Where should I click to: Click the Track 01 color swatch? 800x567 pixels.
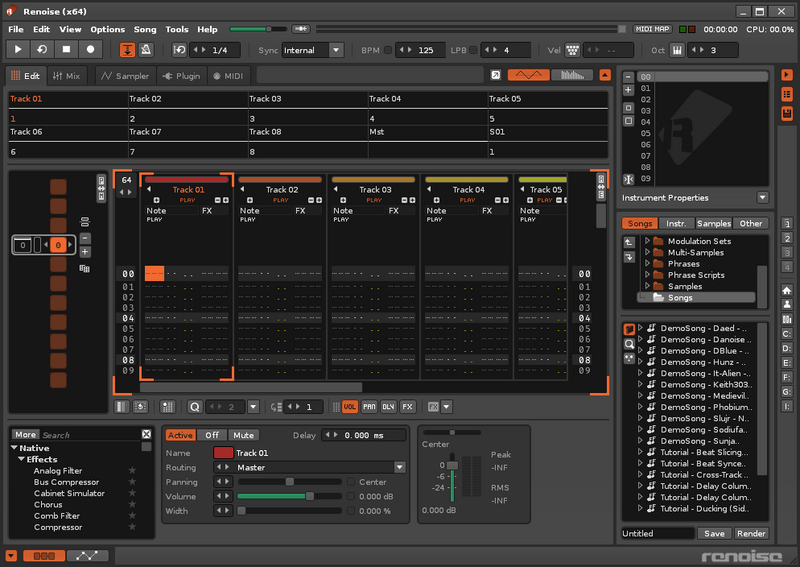[x=222, y=453]
